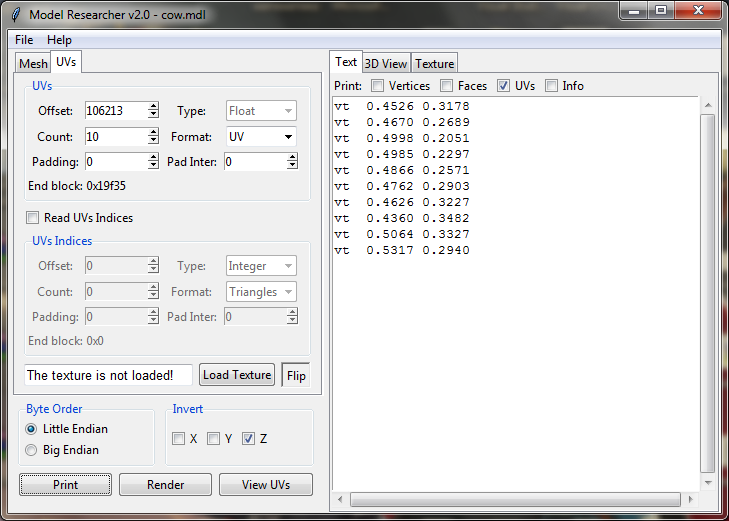Enable printing Faces checkbox
The height and width of the screenshot is (521, 729).
click(446, 86)
